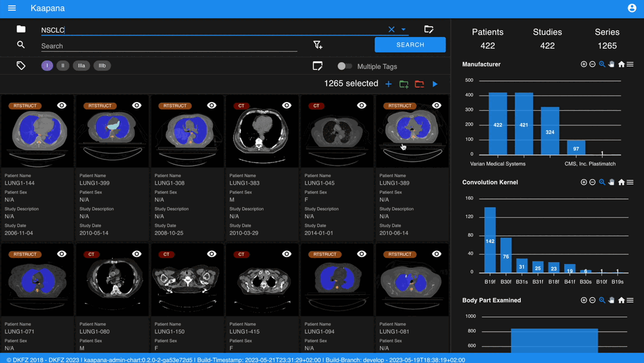The height and width of the screenshot is (363, 644).
Task: Click the B19f bar labeled 142
Action: tap(490, 239)
